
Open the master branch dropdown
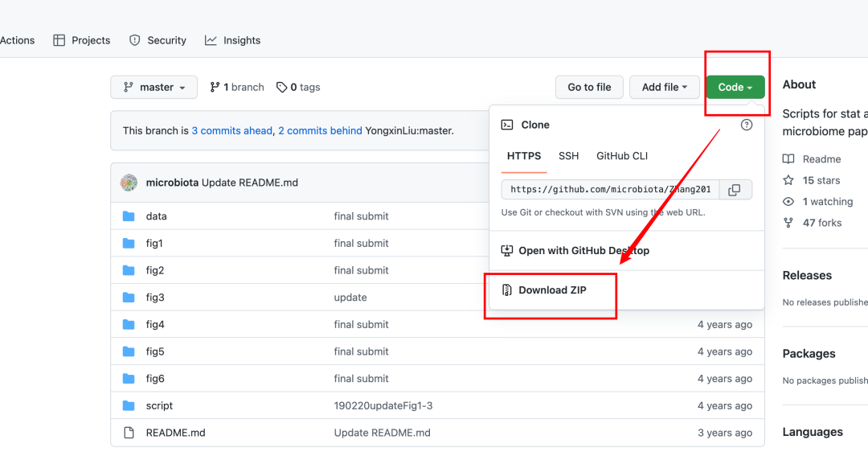tap(154, 87)
